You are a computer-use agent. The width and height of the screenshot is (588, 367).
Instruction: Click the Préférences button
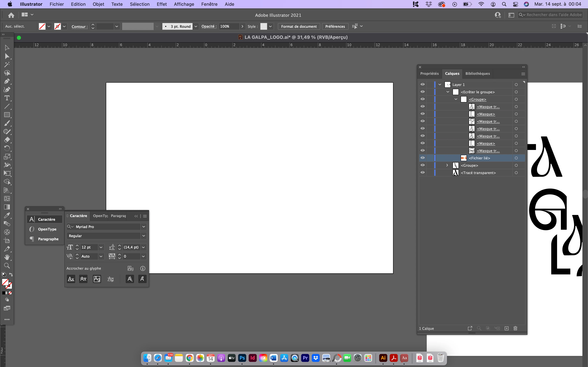tap(335, 26)
